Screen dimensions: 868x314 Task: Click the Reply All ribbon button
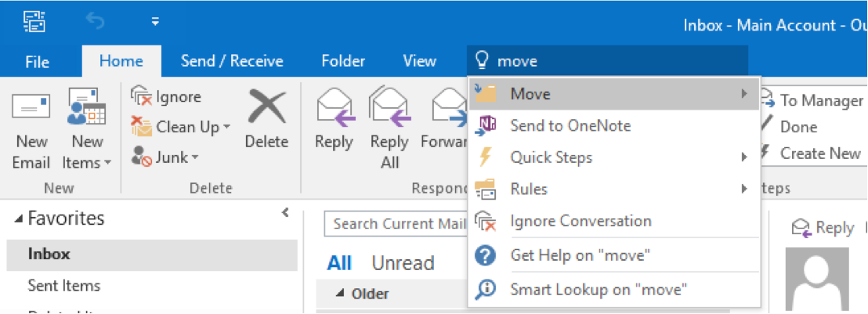pos(389,129)
